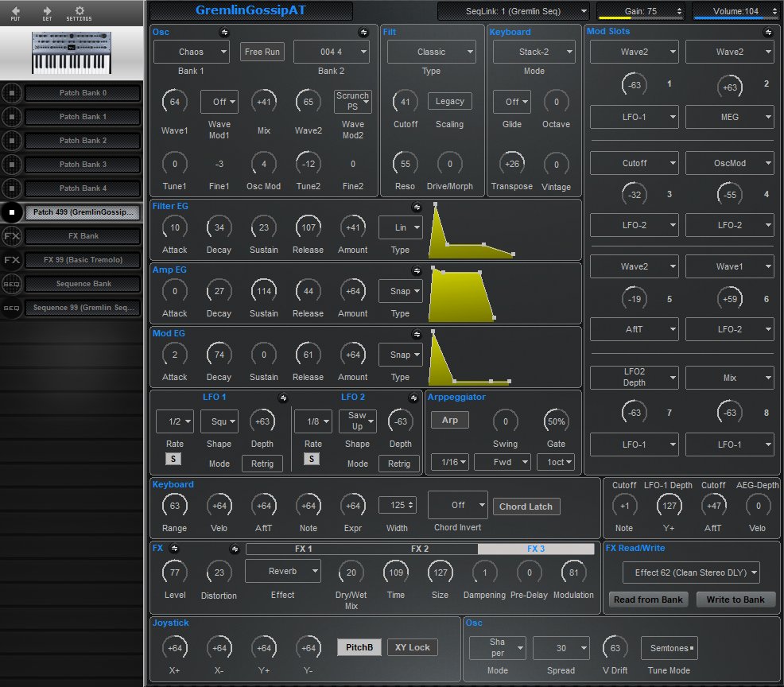Click the GremlinGossipAT patch name field

[251, 10]
